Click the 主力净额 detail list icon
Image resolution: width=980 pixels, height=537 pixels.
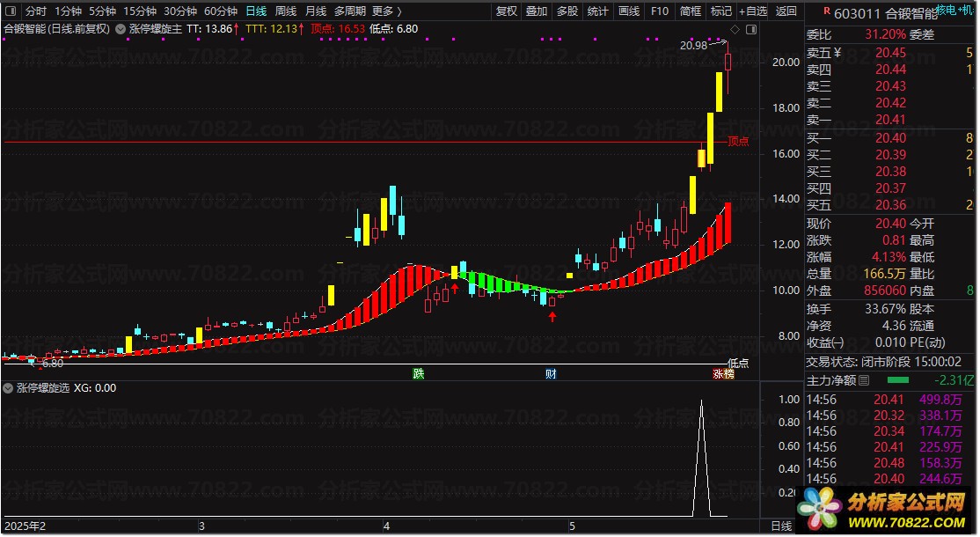864,380
